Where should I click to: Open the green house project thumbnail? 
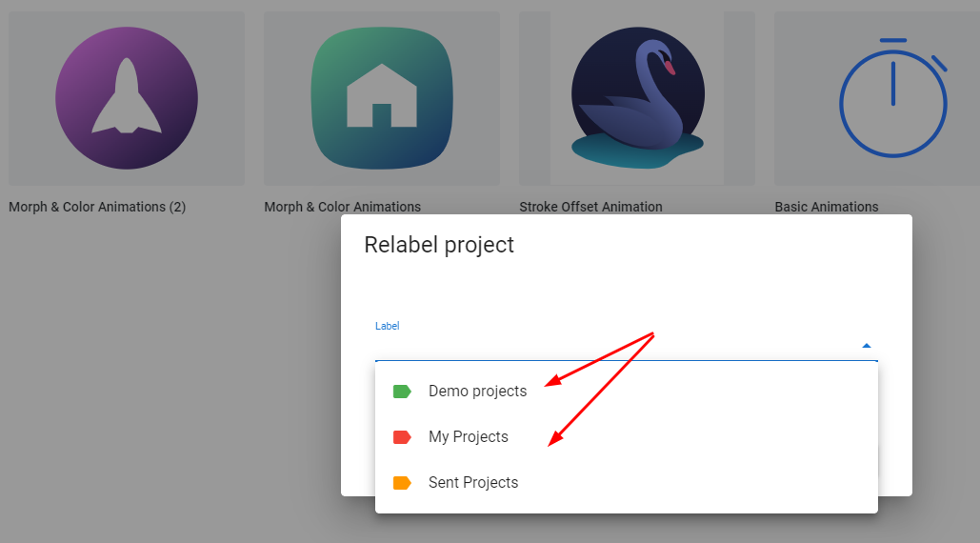pyautogui.click(x=382, y=98)
